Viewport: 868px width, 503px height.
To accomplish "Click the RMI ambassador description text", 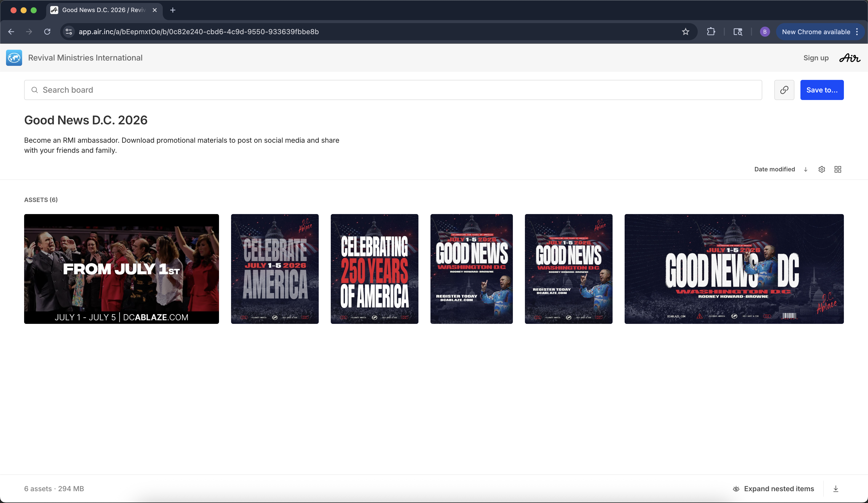I will pyautogui.click(x=182, y=145).
